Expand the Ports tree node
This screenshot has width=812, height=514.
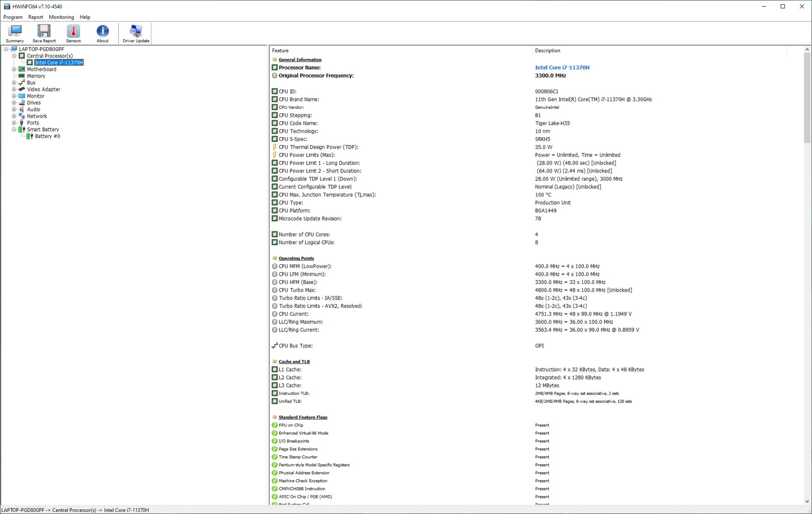point(14,123)
